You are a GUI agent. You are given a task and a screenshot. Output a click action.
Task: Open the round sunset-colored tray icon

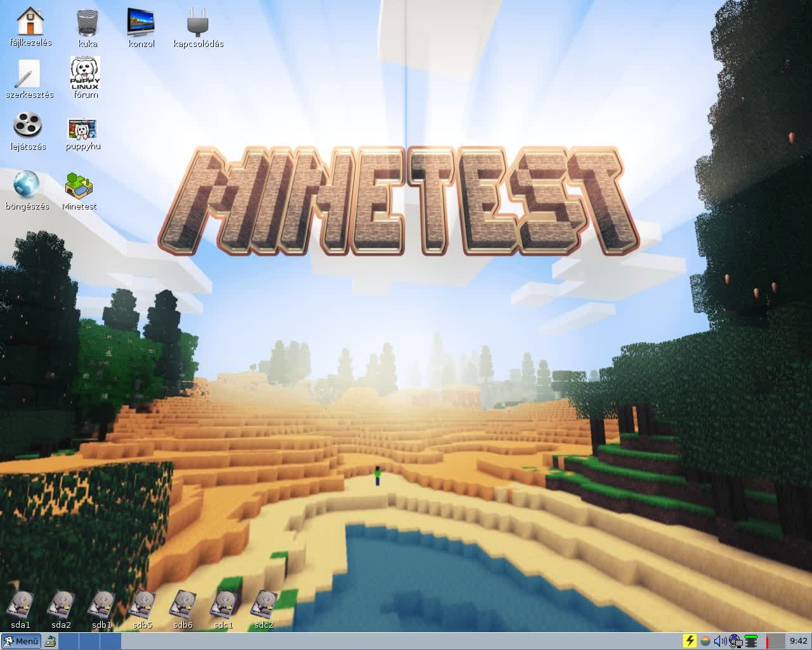coord(705,641)
